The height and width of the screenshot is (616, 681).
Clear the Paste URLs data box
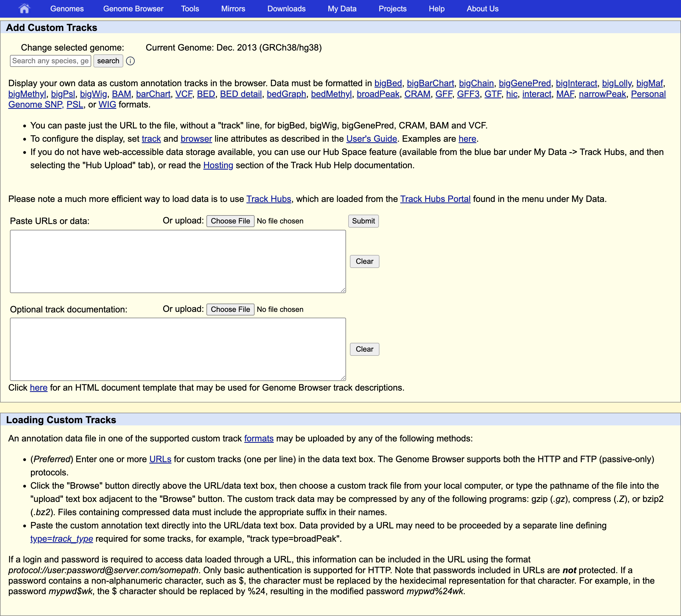pos(364,262)
